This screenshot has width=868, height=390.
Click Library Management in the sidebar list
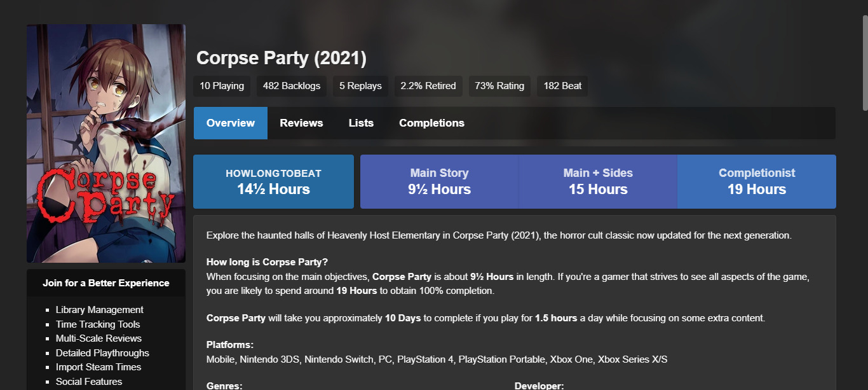pos(100,310)
